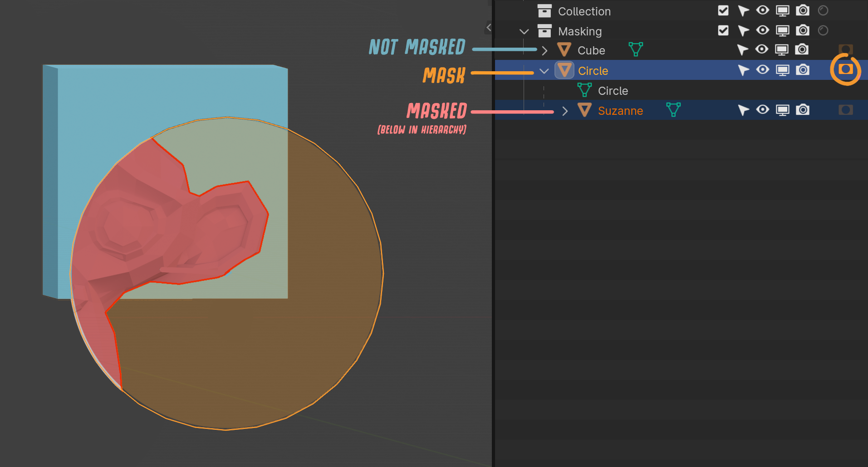Hide Suzanne with its eye icon
Screen dimensions: 868x467
tap(763, 109)
